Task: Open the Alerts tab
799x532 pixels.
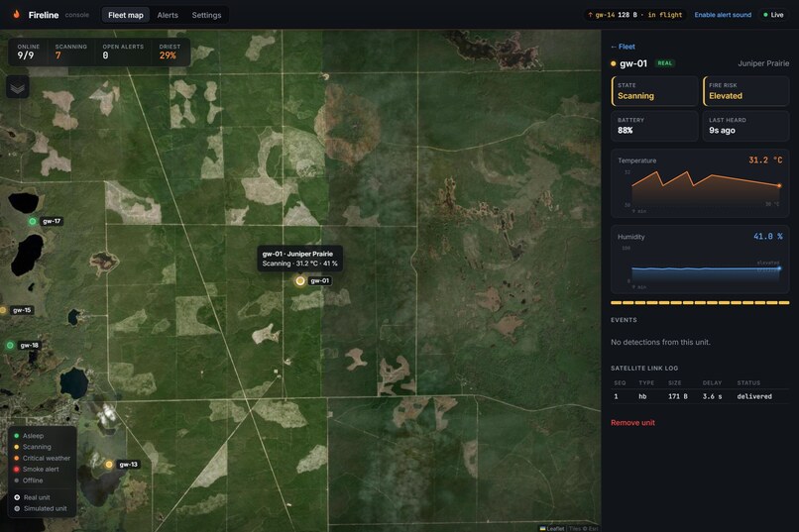Action: click(x=168, y=15)
